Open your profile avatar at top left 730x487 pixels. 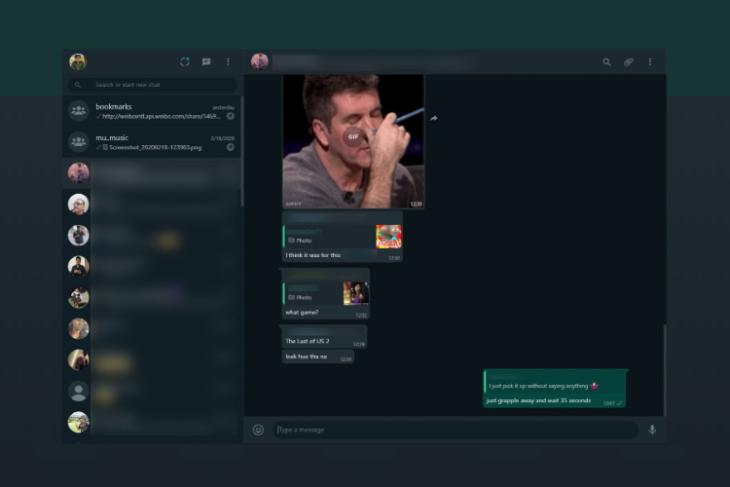(x=78, y=62)
